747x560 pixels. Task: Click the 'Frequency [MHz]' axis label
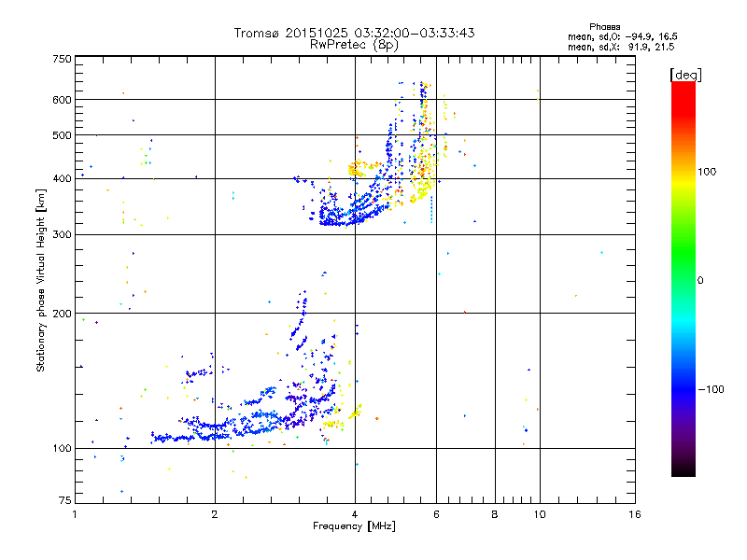pos(354,526)
